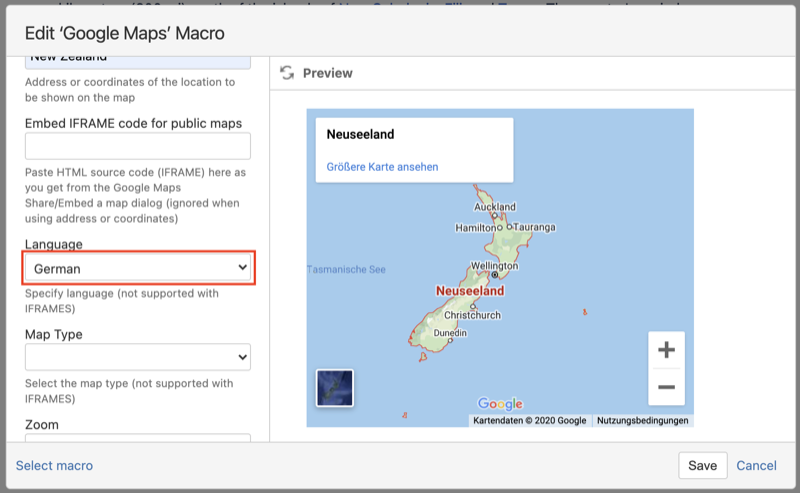Screen dimensions: 800x493
Task: Click the Tauranga city marker
Action: coord(508,227)
